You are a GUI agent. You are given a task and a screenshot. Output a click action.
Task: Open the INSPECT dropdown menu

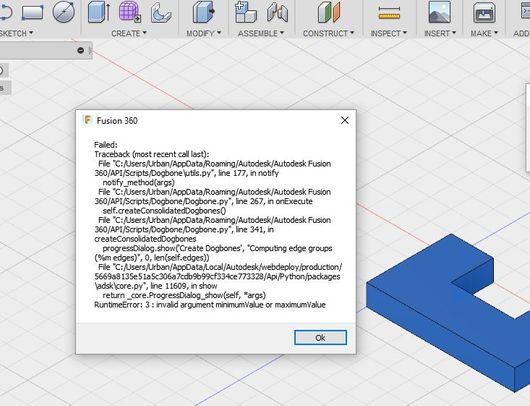click(x=389, y=33)
